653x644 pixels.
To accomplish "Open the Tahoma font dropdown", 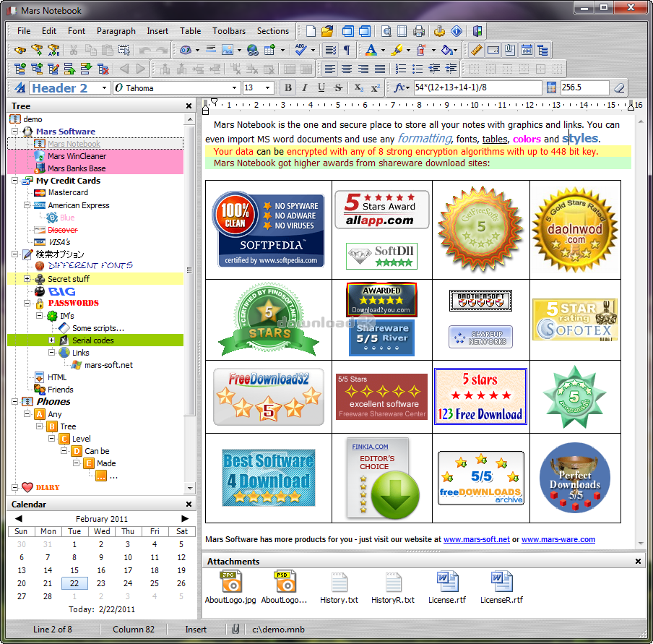I will point(234,88).
